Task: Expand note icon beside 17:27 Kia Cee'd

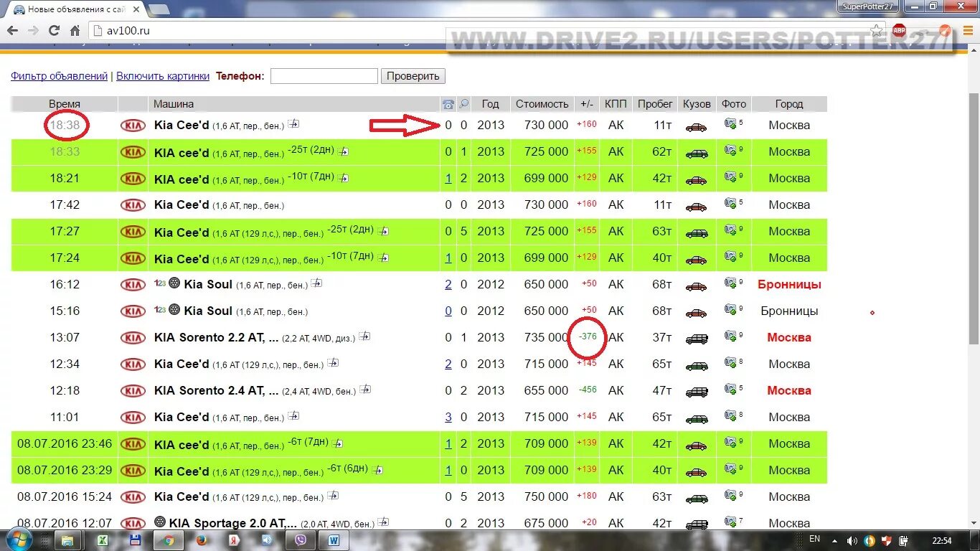Action: tap(384, 231)
